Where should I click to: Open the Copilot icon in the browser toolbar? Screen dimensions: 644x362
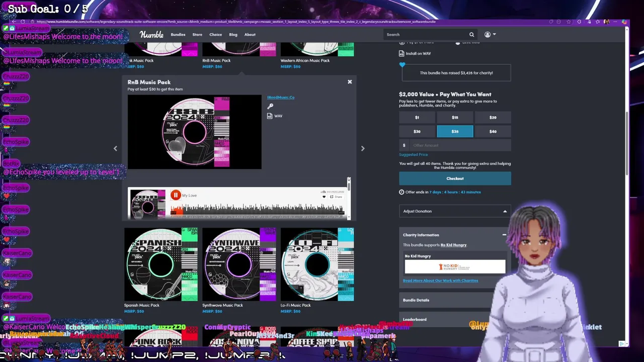point(624,22)
